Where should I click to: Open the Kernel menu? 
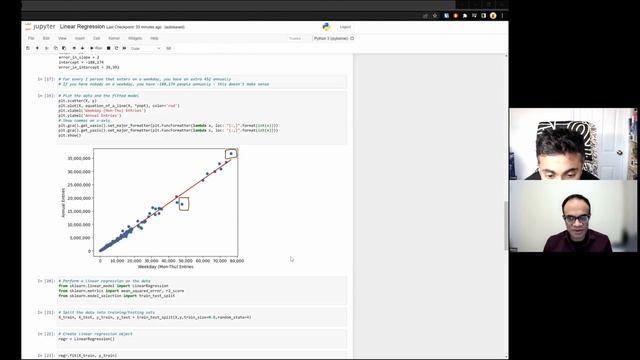[114, 38]
